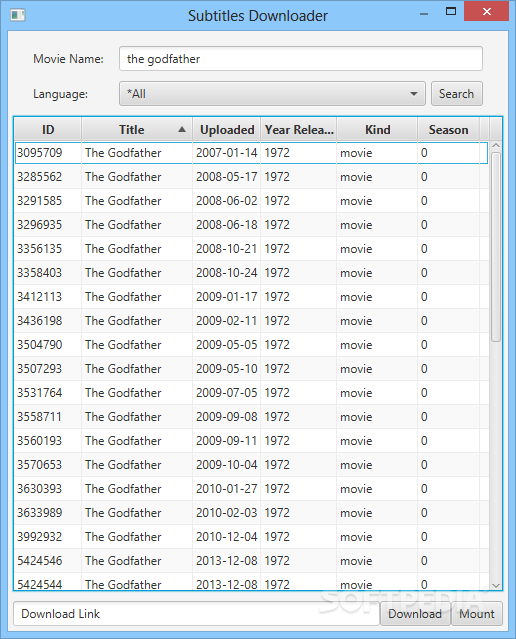Image resolution: width=516 pixels, height=639 pixels.
Task: Select row with ID 3356135
Action: click(251, 249)
